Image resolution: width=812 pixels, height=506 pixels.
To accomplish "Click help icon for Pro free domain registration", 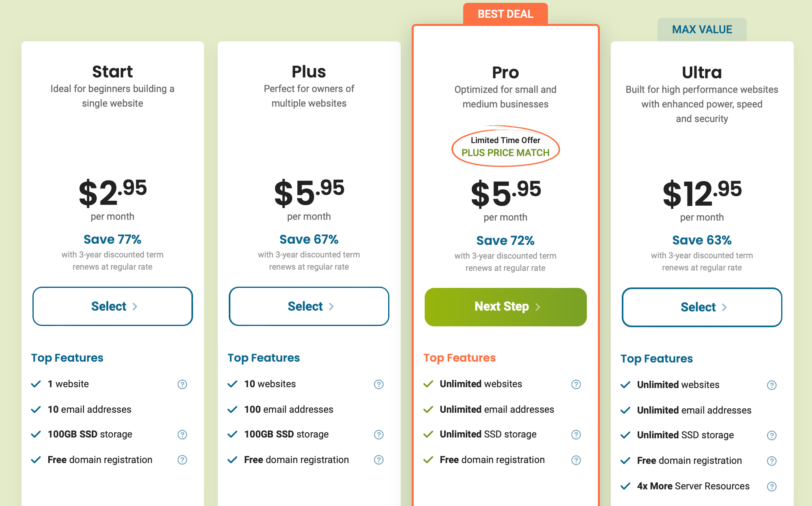I will click(x=576, y=460).
